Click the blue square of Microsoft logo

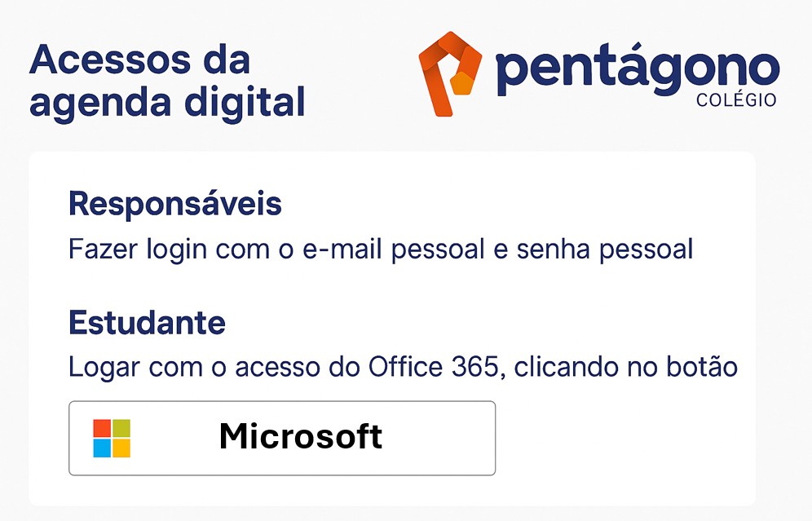(x=102, y=448)
